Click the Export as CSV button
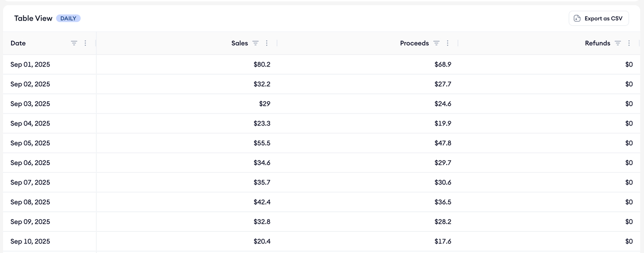The image size is (644, 253). [x=598, y=19]
